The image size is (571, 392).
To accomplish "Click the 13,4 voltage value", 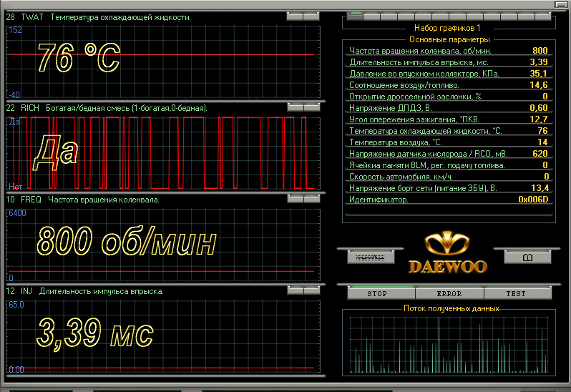I will pyautogui.click(x=540, y=188).
